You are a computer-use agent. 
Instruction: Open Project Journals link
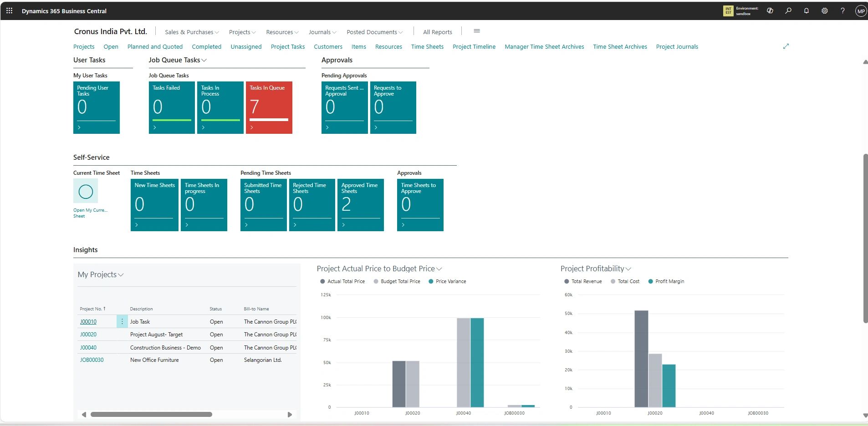677,46
